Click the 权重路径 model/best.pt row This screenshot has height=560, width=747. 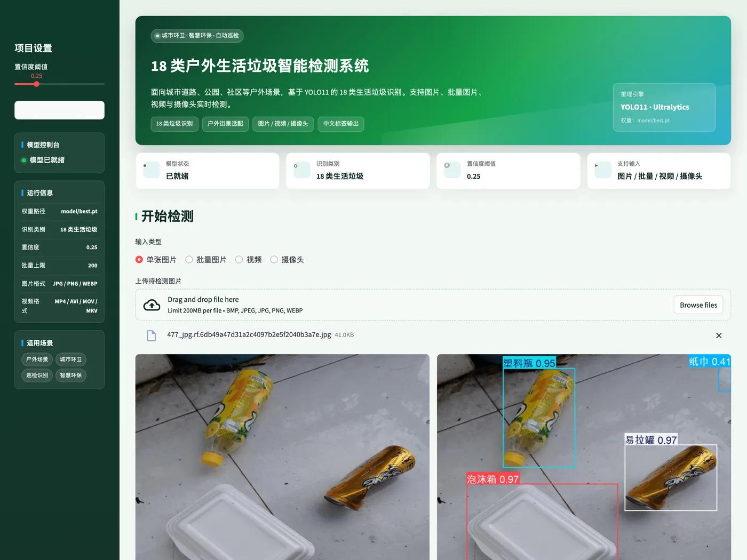tap(59, 211)
